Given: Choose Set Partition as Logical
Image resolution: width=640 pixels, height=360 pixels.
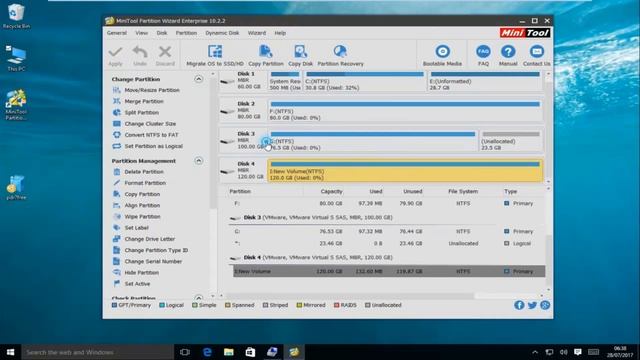Looking at the screenshot, I should [x=153, y=146].
